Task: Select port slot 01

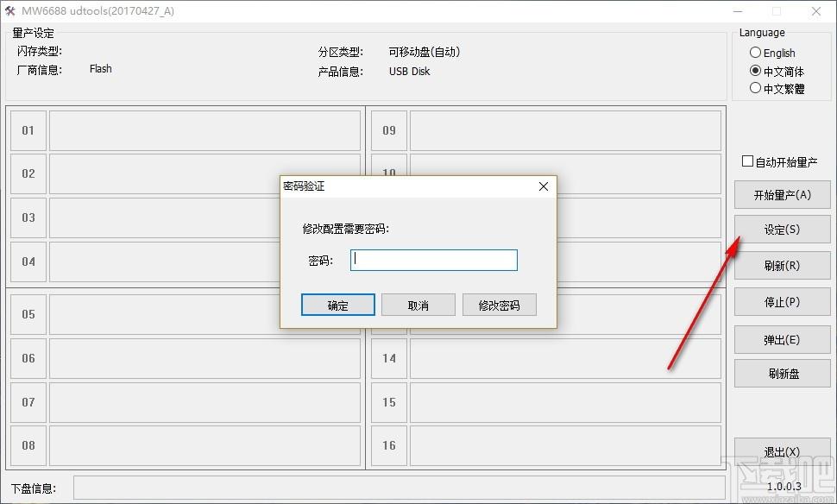Action: tap(28, 130)
